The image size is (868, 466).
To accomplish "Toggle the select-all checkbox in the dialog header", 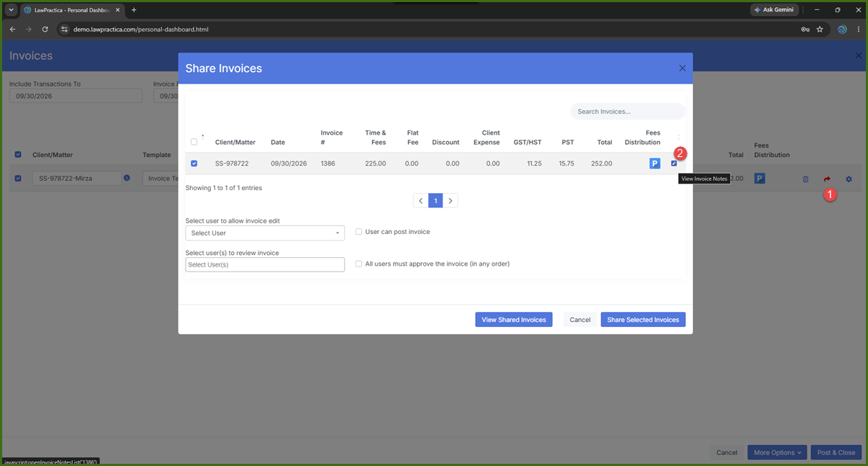I will click(x=194, y=142).
